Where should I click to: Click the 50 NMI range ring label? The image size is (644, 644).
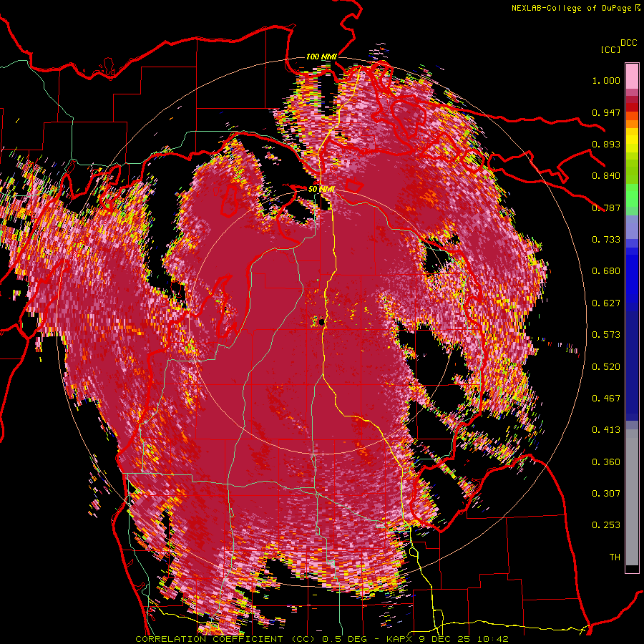click(x=321, y=190)
